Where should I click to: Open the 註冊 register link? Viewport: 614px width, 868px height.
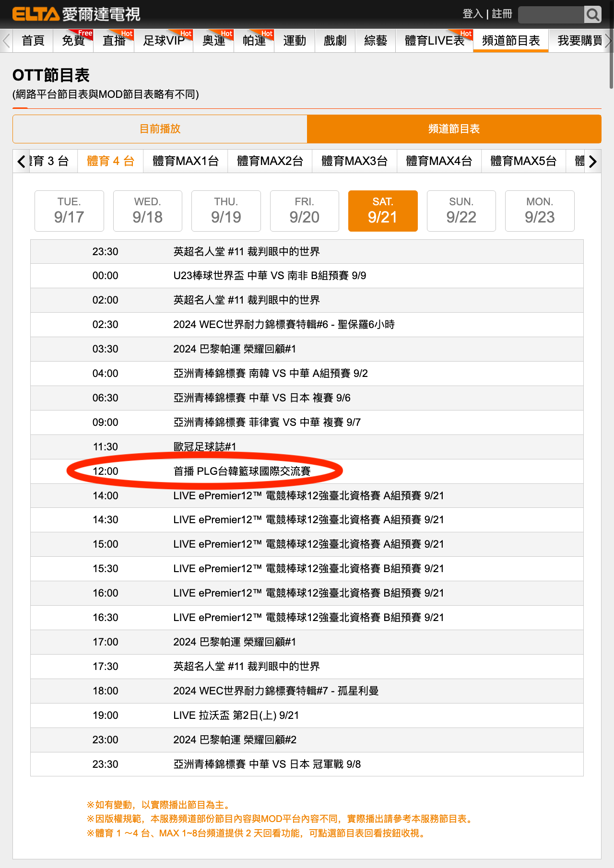(502, 14)
